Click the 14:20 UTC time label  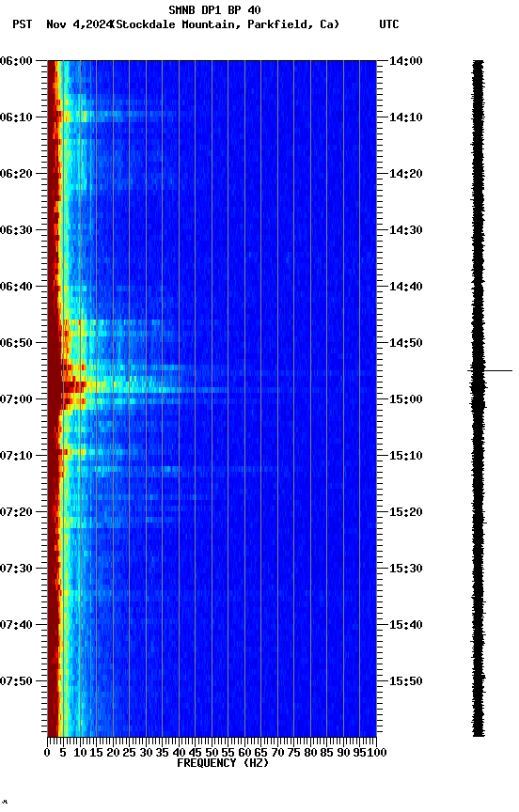(406, 174)
